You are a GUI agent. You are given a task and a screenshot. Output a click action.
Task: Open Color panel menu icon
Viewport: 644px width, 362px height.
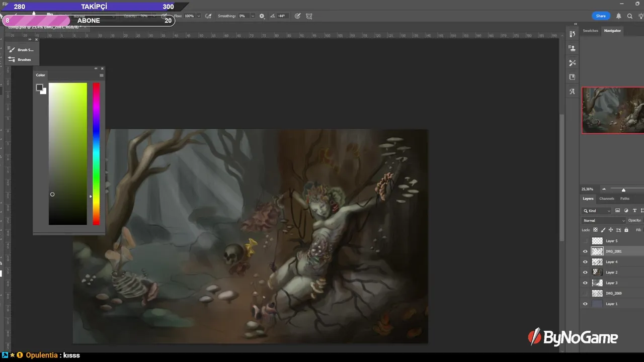pos(102,75)
